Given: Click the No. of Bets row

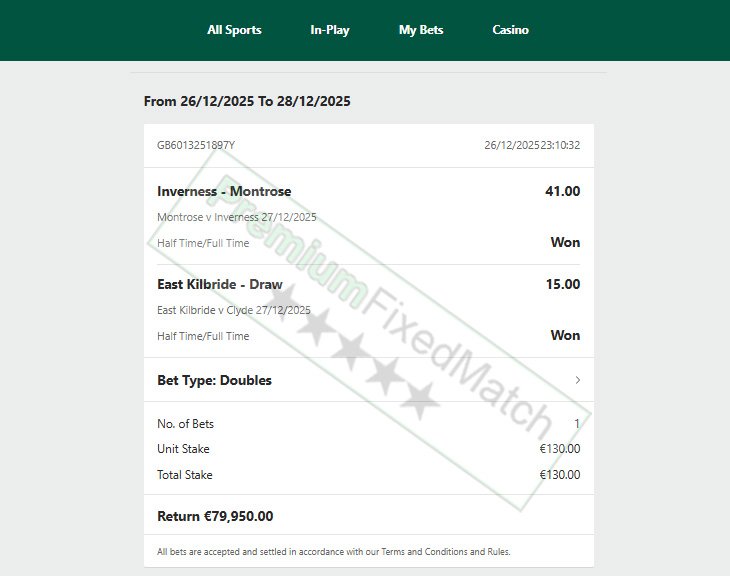Looking at the screenshot, I should click(369, 424).
